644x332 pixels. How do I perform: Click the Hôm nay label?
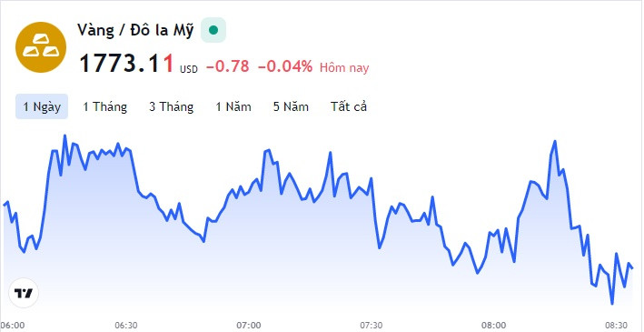click(344, 68)
